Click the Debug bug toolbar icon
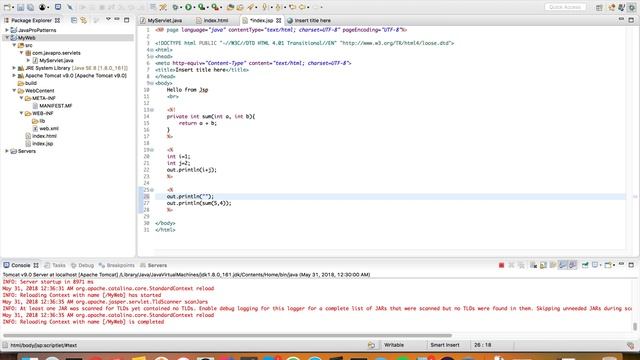This screenshot has height=360, width=640. [176, 7]
